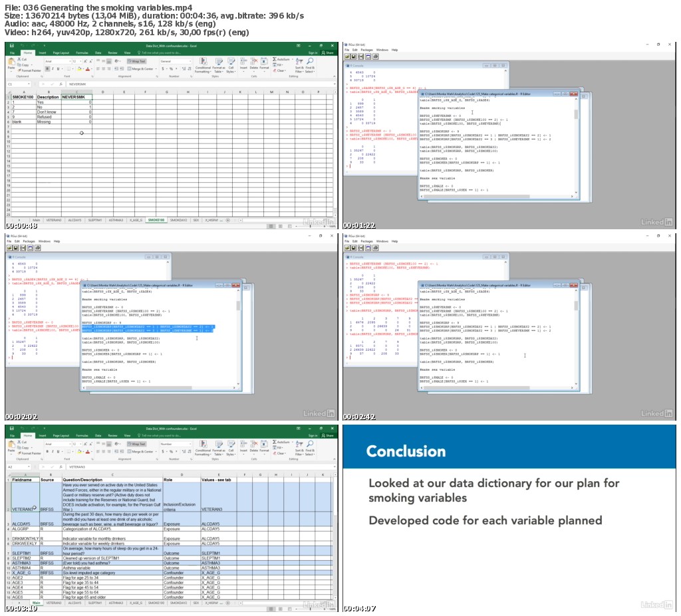The image size is (681, 616).
Task: Open General number format dropdown, 00:00:48 frame
Action: [x=190, y=61]
